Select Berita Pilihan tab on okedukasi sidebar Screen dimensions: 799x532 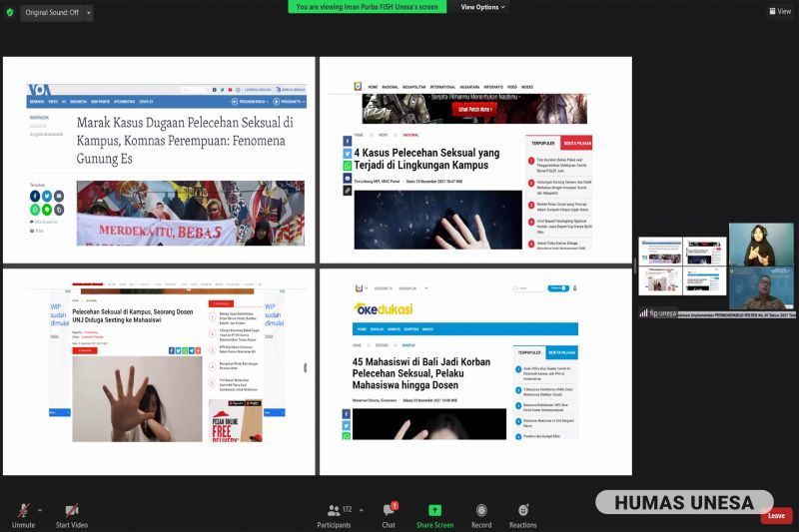562,352
